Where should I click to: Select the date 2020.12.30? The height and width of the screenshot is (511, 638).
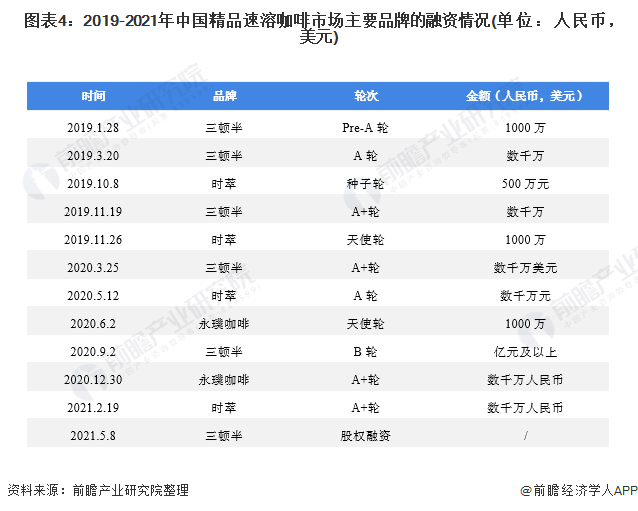93,380
